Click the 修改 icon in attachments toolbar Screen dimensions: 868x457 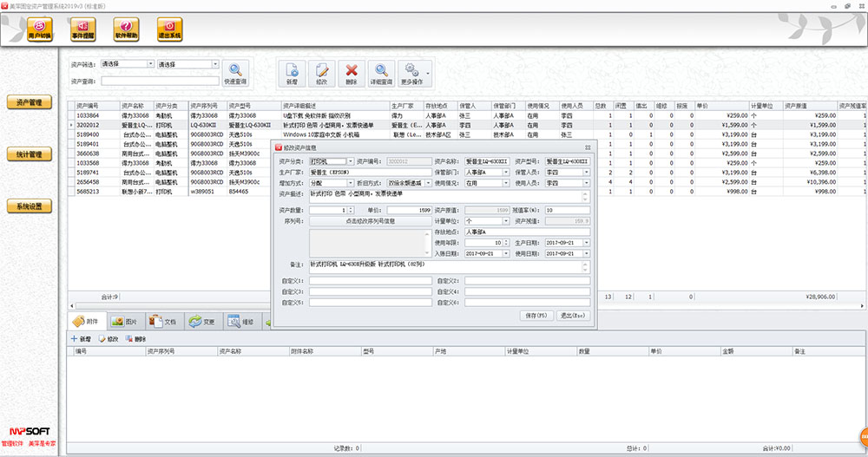coord(108,338)
